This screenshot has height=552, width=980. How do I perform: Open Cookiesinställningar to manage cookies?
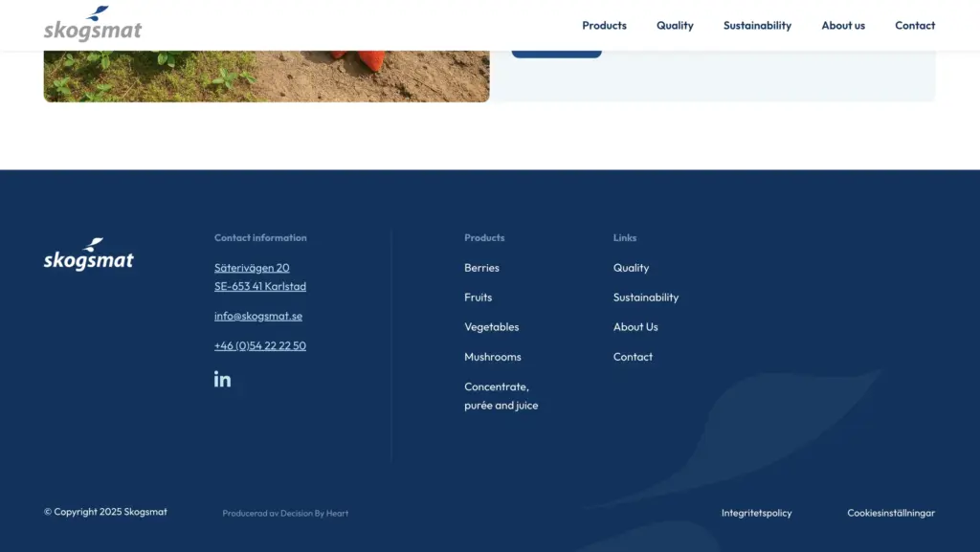pos(890,513)
